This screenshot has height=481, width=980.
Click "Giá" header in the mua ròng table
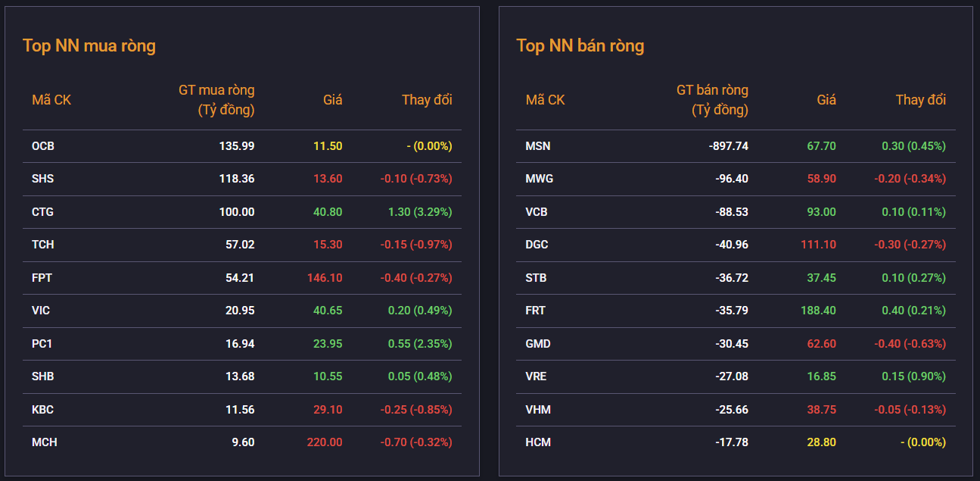point(333,100)
